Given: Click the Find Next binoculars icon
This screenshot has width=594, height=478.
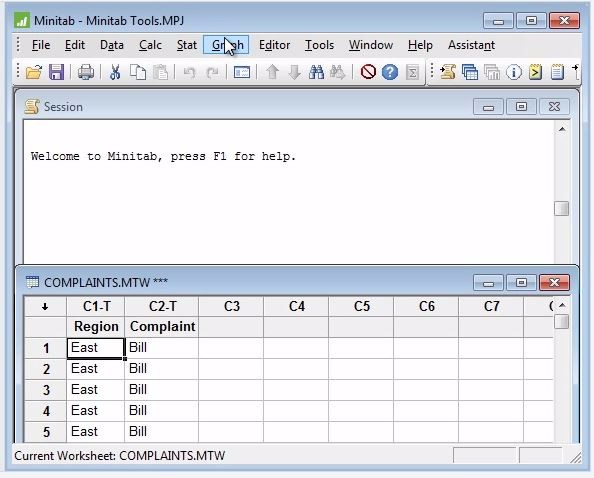Looking at the screenshot, I should pyautogui.click(x=338, y=72).
